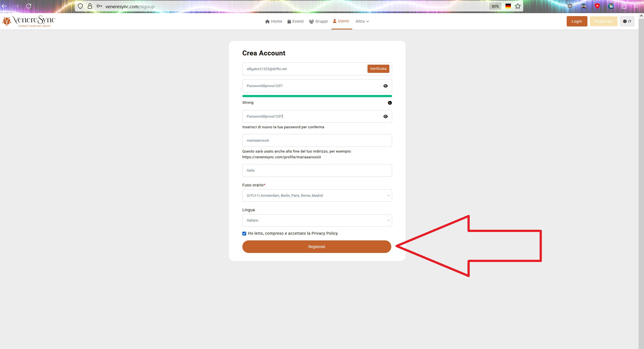Toggle visibility of confirm password field
Viewport: 644px width, 349px height.
[385, 117]
